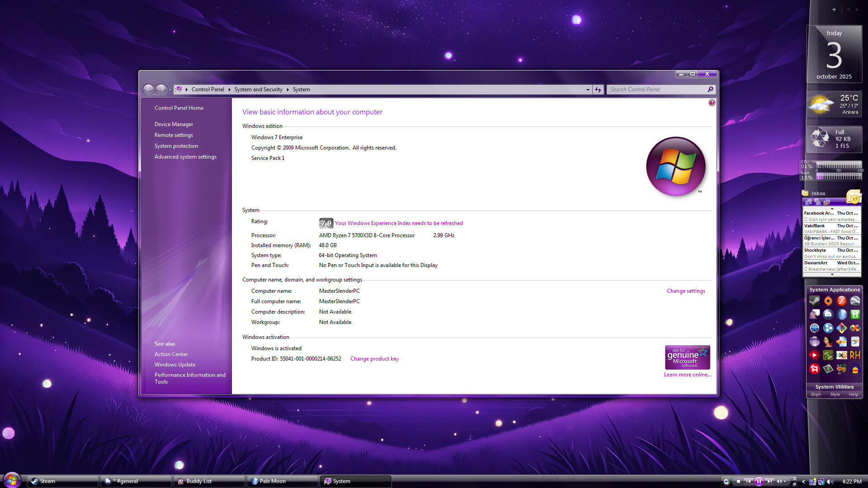Viewport: 868px width, 488px height.
Task: Launch Pidgin from System Applications gadget
Action: [814, 314]
